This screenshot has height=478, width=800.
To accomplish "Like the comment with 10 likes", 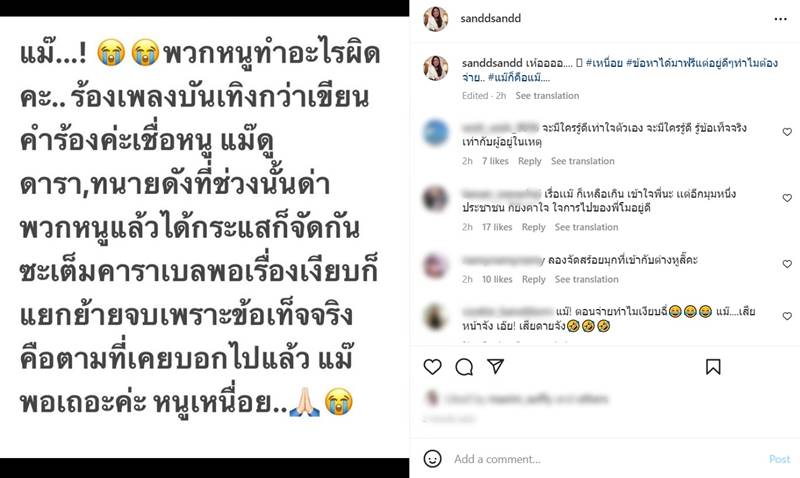I will [x=787, y=264].
